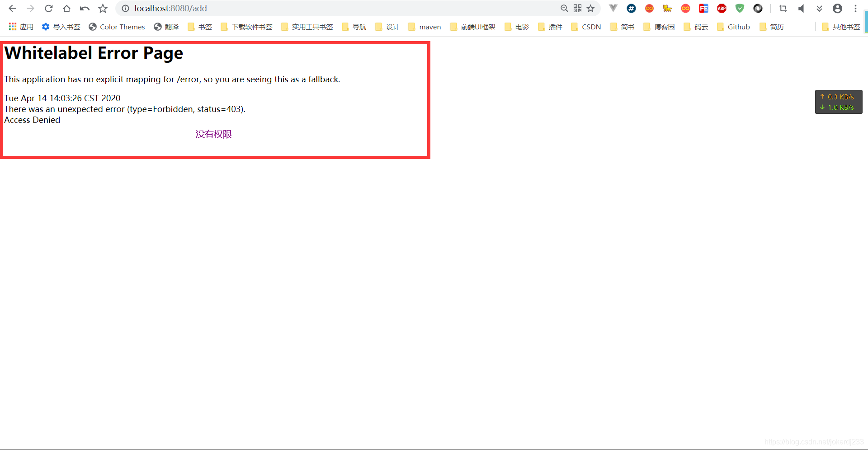The height and width of the screenshot is (450, 868).
Task: Open the 翻译 bookmark
Action: (x=166, y=27)
